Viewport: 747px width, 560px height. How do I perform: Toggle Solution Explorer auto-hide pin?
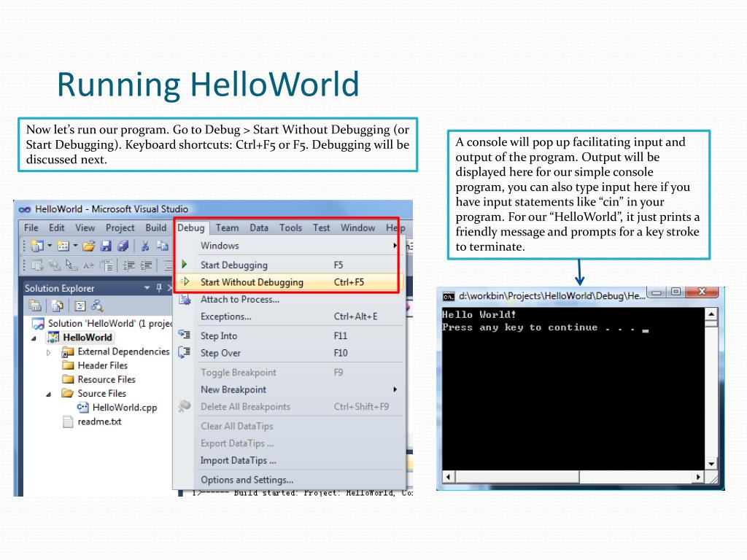click(x=159, y=287)
